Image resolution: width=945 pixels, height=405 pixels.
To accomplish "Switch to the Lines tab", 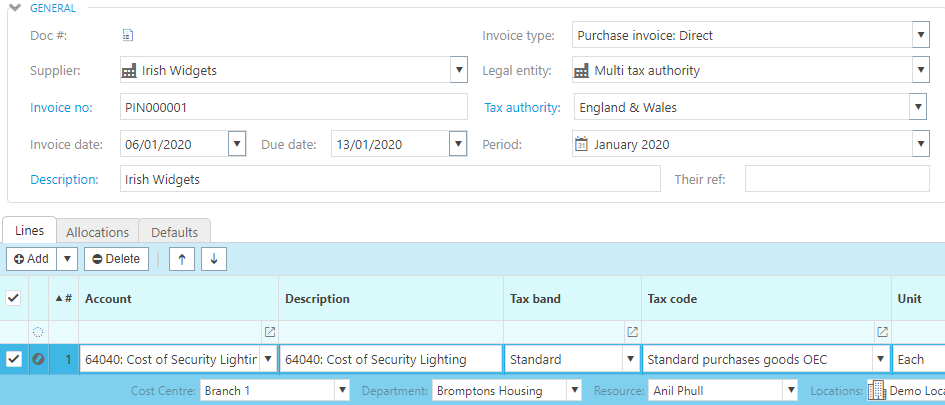I will tap(30, 231).
